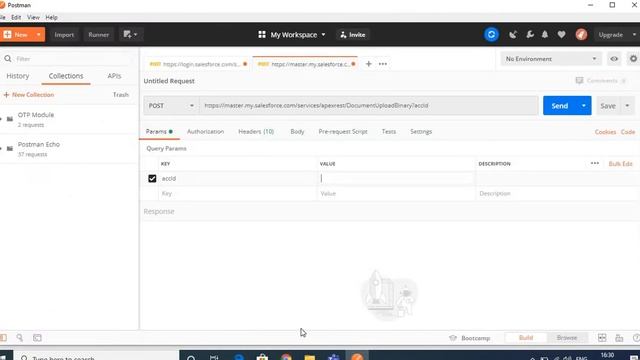Switch to Build mode

pyautogui.click(x=526, y=338)
